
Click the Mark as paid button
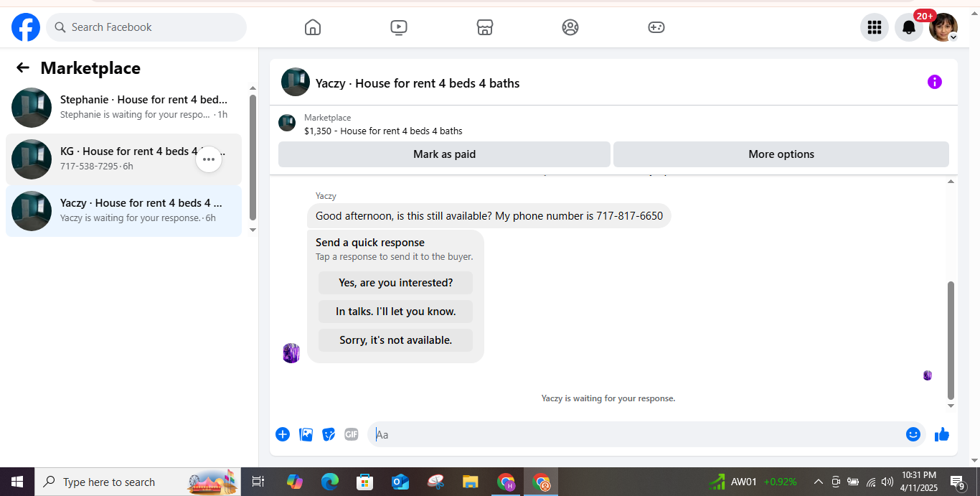pos(444,154)
